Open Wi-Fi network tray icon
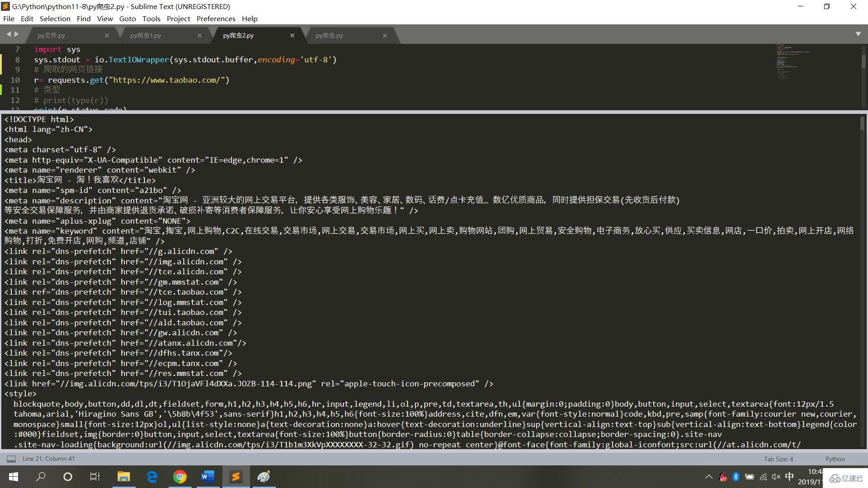The height and width of the screenshot is (488, 868). pyautogui.click(x=763, y=477)
